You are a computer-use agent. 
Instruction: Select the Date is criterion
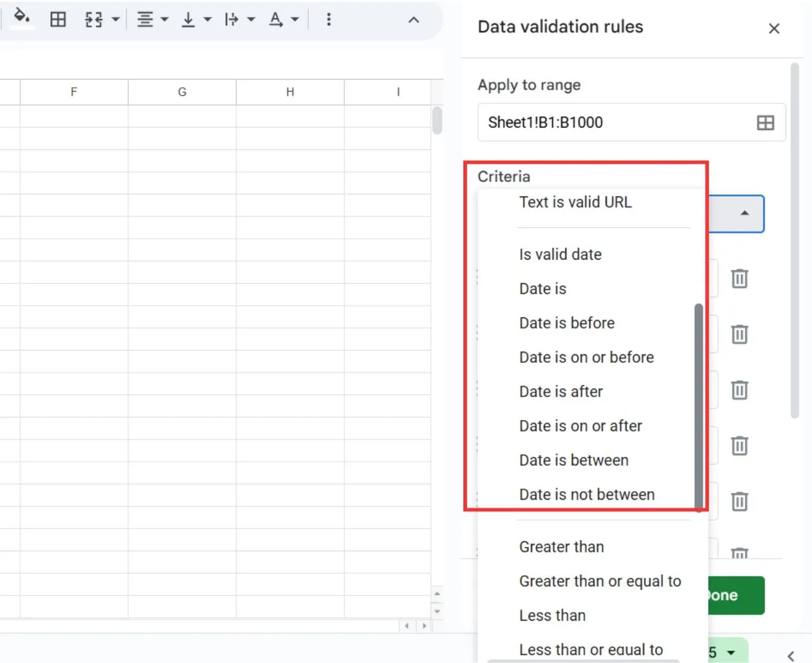(x=543, y=289)
